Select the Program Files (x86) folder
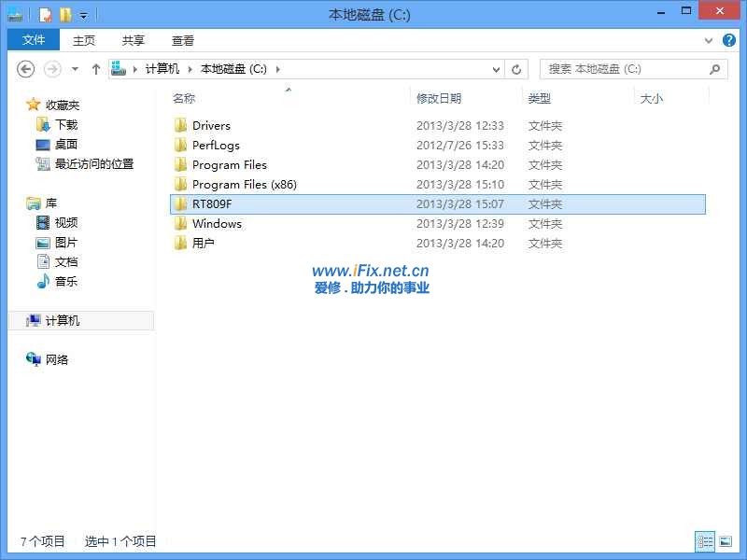The width and height of the screenshot is (747, 560). (244, 184)
